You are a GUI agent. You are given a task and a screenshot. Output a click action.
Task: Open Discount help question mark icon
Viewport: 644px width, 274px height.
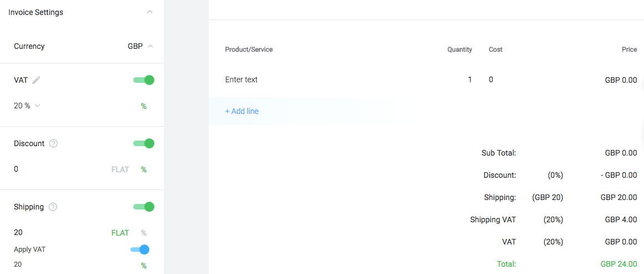[53, 143]
